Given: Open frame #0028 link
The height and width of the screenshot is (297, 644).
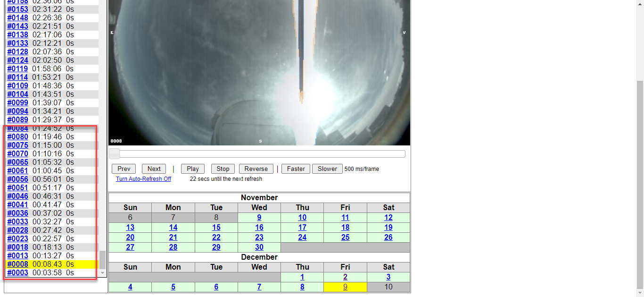Looking at the screenshot, I should (18, 230).
